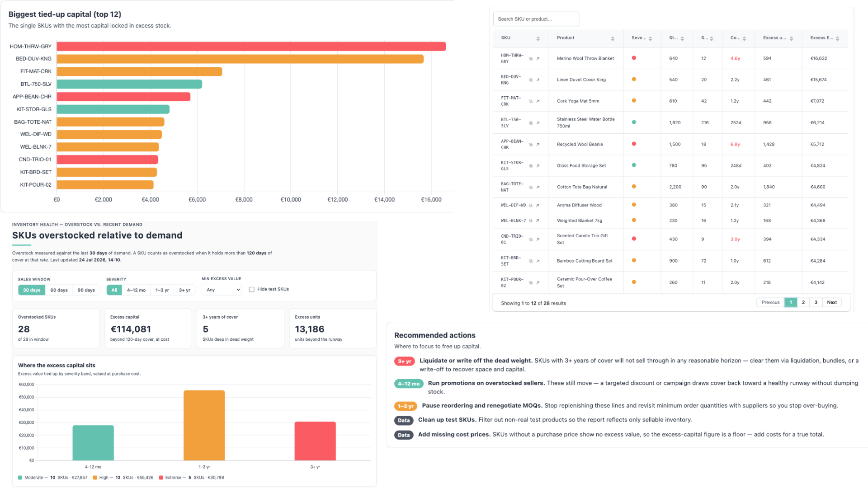Select the All severity filter
The height and width of the screenshot is (488, 868).
pos(114,290)
